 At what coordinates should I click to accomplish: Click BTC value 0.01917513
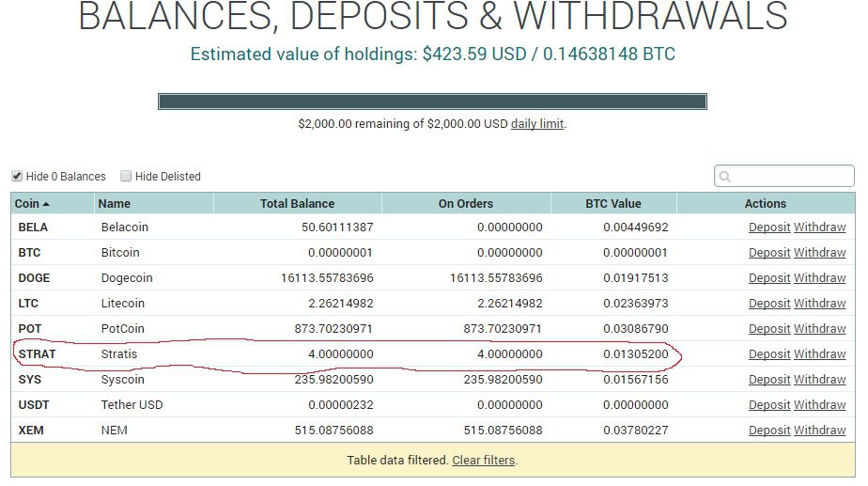tap(635, 278)
